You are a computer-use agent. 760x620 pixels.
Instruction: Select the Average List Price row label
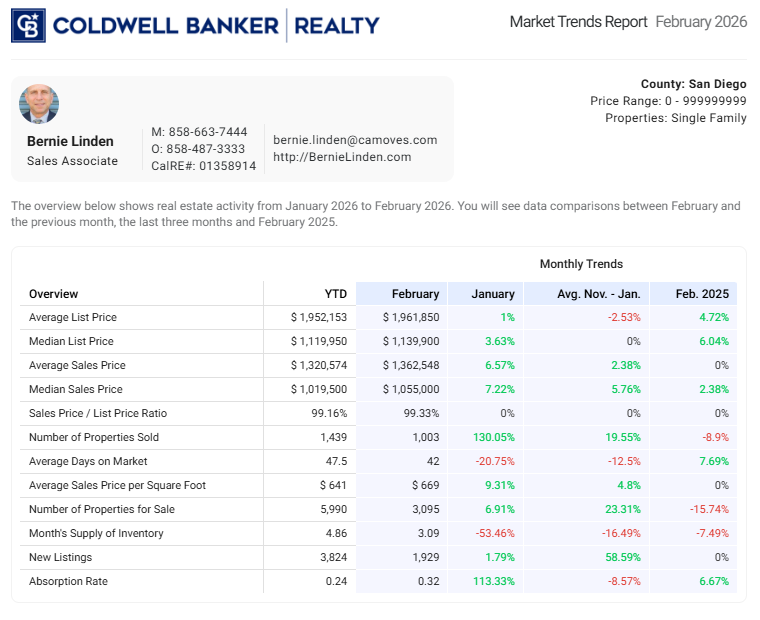pos(73,318)
